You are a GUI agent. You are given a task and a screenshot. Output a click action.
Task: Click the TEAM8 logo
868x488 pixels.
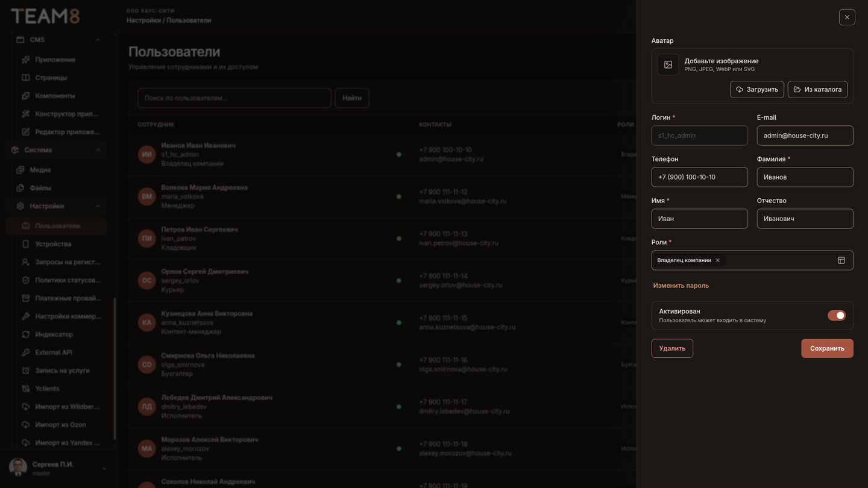click(45, 16)
